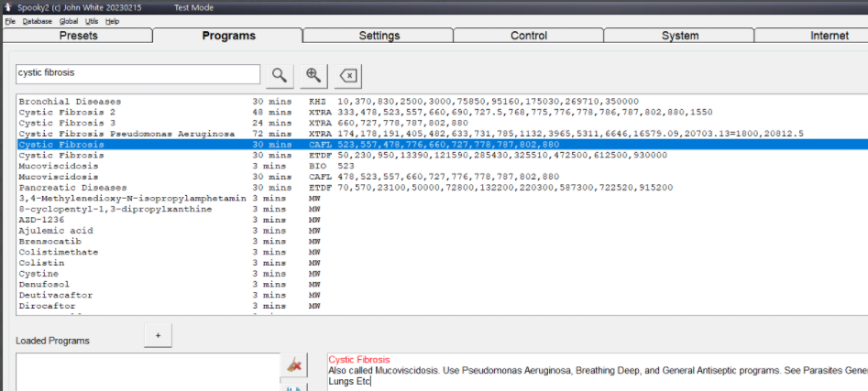
Task: Click the 'cystic fibrosis' search input field
Action: click(x=137, y=74)
